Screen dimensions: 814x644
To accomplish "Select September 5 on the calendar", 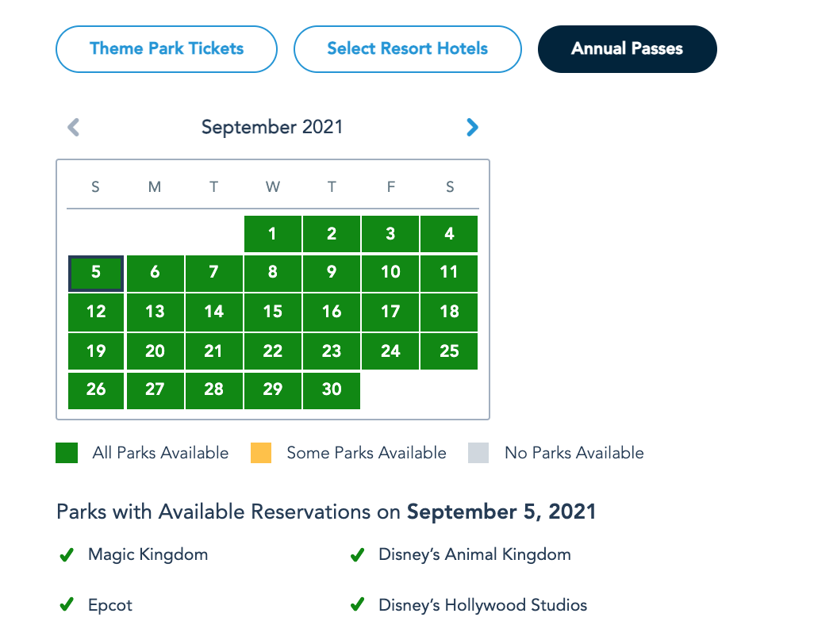I will (x=96, y=273).
